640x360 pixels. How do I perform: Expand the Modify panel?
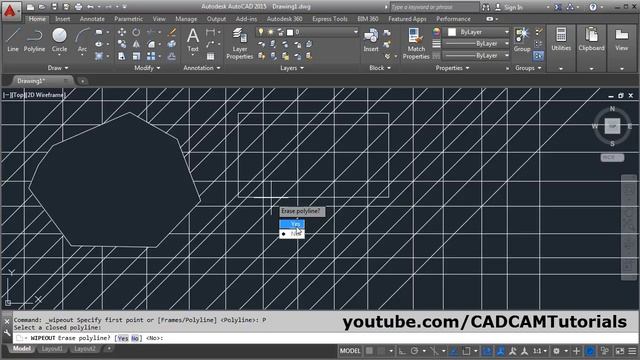point(147,68)
